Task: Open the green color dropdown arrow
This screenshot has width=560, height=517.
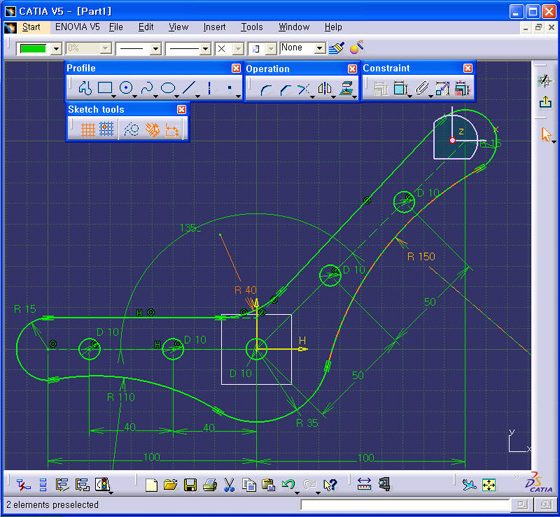Action: [56, 49]
